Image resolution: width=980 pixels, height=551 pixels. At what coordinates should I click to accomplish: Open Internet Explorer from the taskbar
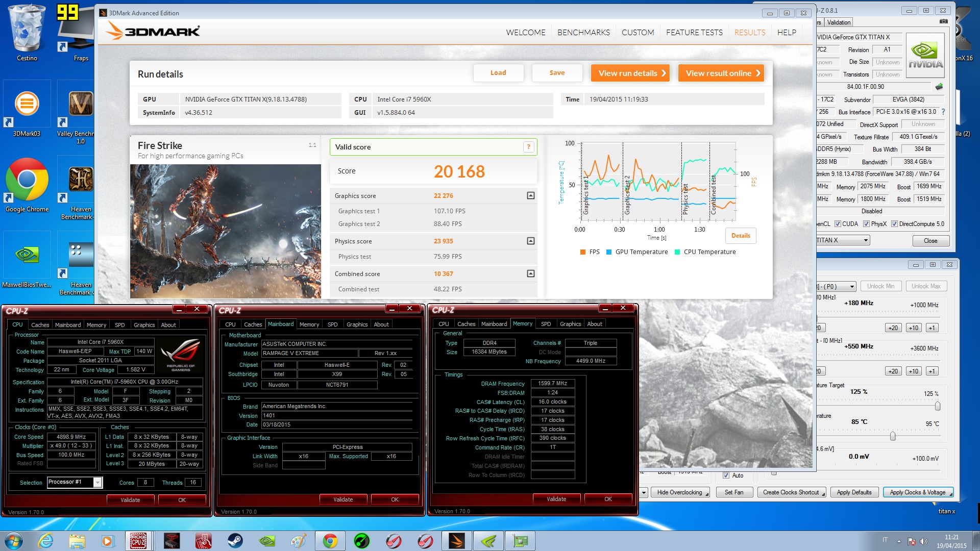pos(45,541)
